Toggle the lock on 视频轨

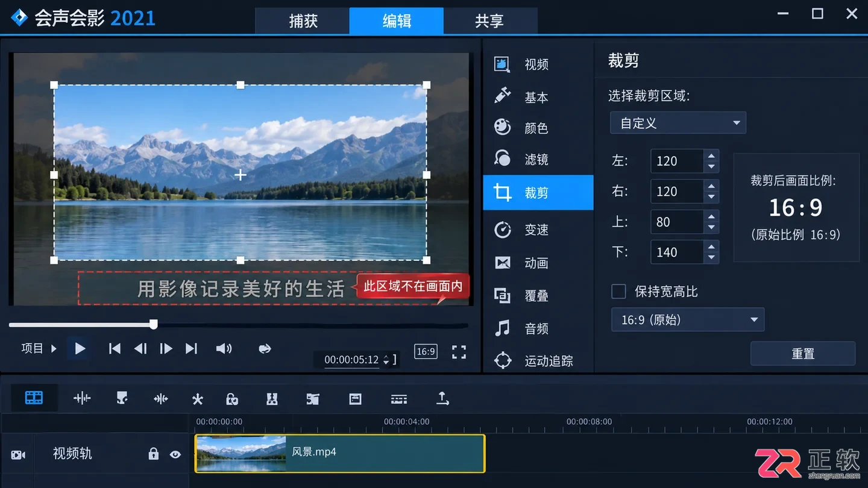pos(154,454)
